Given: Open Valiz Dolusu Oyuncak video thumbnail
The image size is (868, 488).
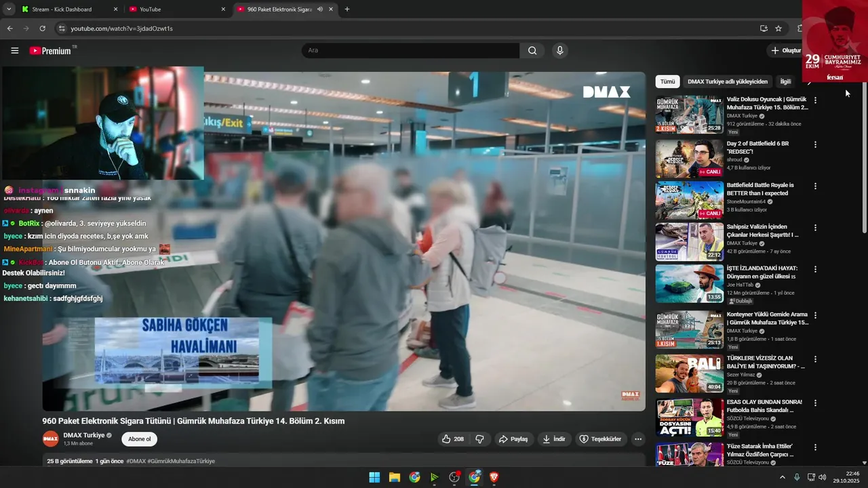Looking at the screenshot, I should (689, 114).
